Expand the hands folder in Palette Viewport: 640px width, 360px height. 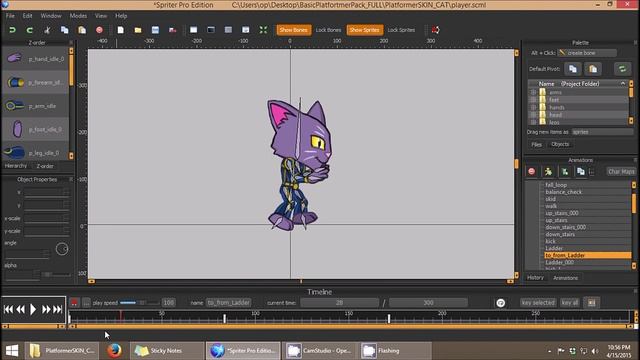(533, 107)
